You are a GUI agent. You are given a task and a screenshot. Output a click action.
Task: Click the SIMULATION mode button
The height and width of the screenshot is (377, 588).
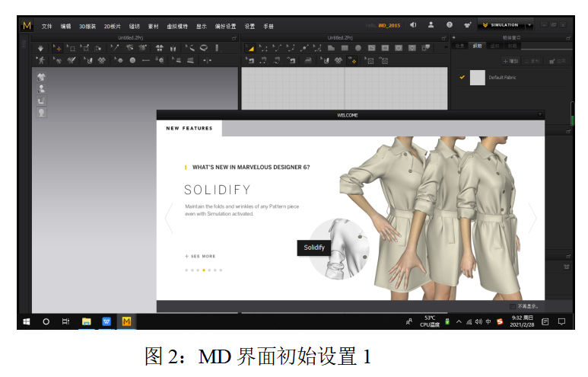[x=501, y=25]
